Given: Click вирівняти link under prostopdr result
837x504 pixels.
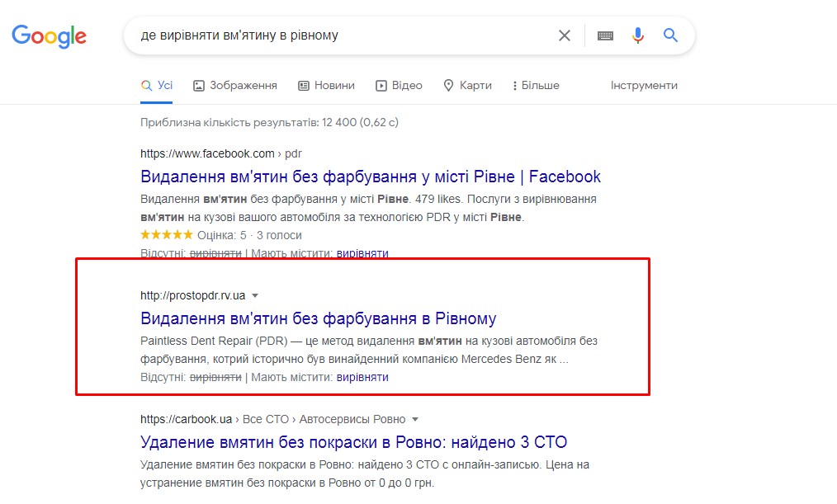Looking at the screenshot, I should [x=362, y=377].
